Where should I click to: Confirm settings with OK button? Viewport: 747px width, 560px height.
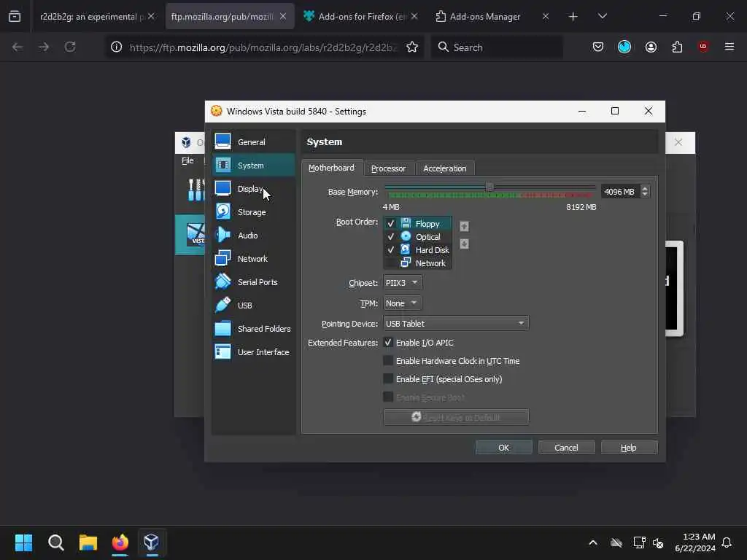point(503,447)
